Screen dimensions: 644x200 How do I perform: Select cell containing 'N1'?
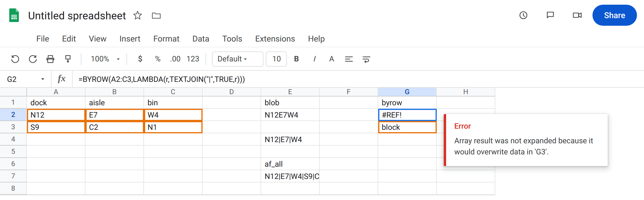click(x=173, y=127)
